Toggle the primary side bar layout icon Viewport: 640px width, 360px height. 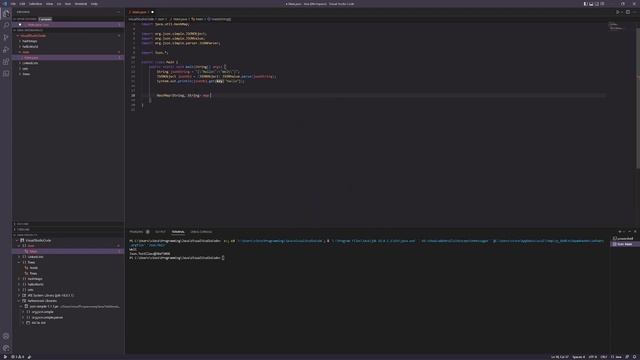(x=585, y=4)
